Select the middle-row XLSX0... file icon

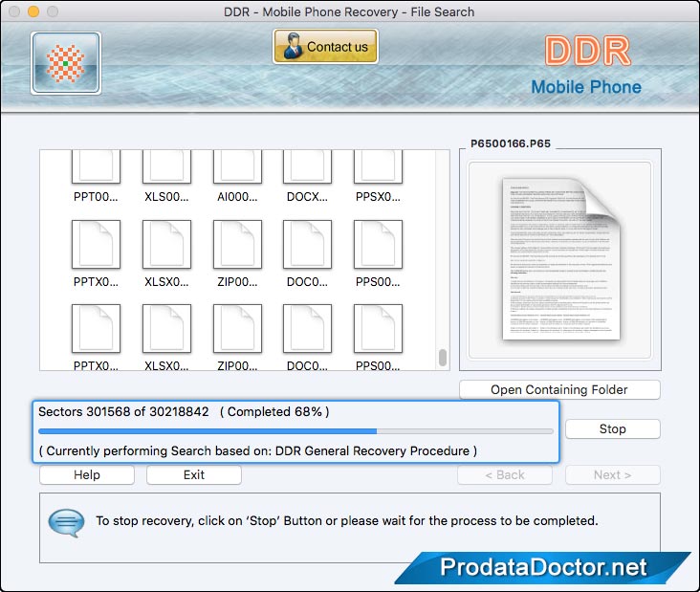tap(166, 244)
